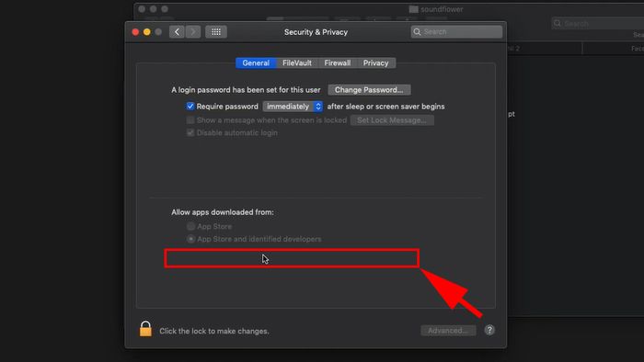Viewport: 644px width, 362px height.
Task: Click 'A login password has been set' text
Action: pos(246,90)
